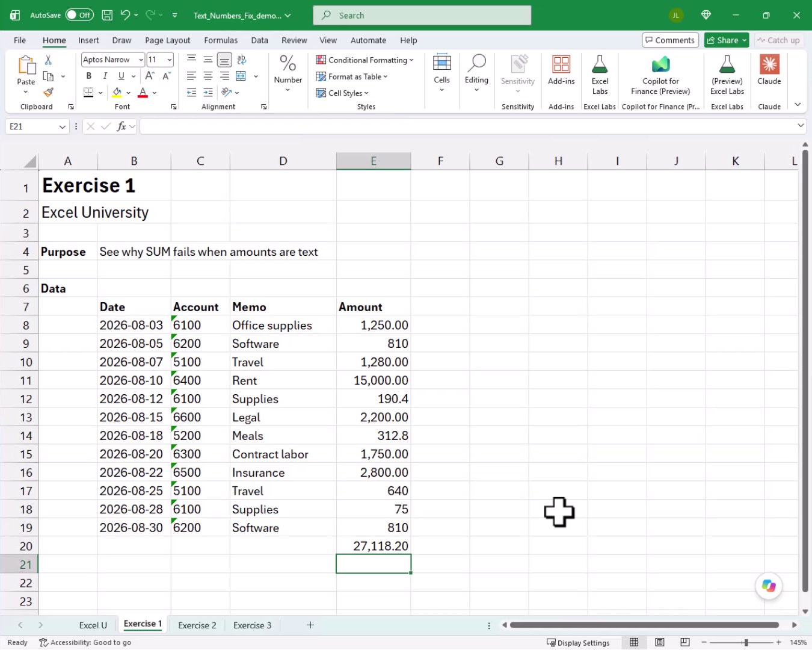Click the Share button
The height and width of the screenshot is (650, 812).
pos(726,40)
